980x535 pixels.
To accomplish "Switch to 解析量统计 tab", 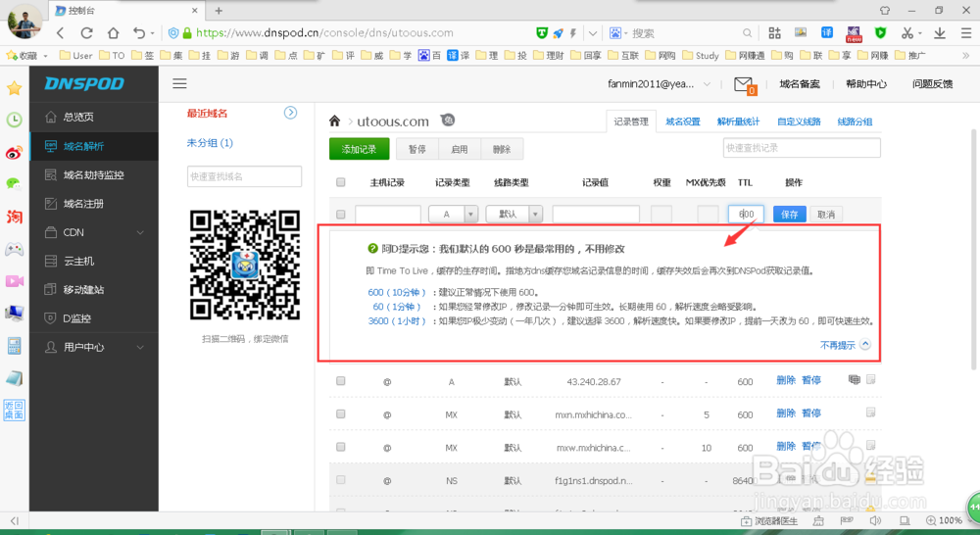I will click(738, 122).
